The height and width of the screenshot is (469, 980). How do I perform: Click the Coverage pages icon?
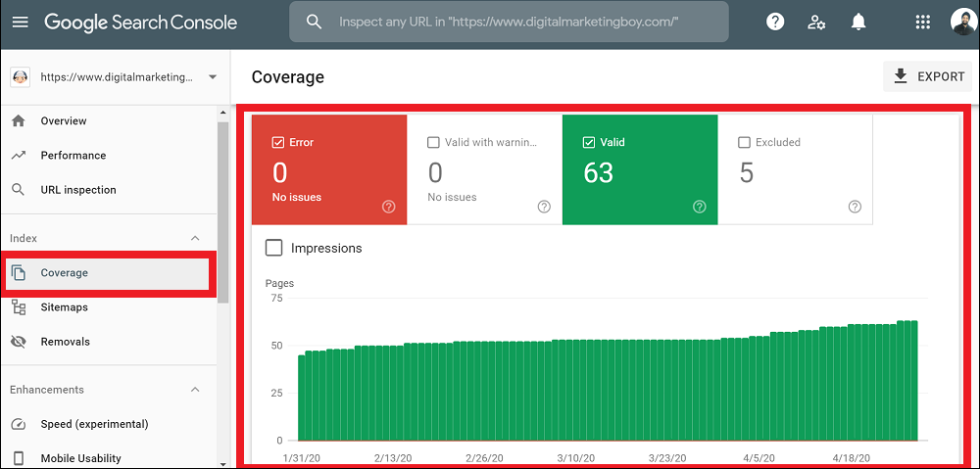tap(19, 273)
